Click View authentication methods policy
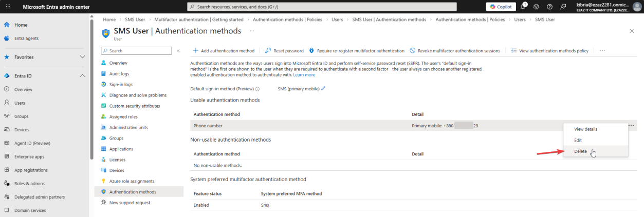Viewport: 644px width, 217px height. click(x=550, y=51)
